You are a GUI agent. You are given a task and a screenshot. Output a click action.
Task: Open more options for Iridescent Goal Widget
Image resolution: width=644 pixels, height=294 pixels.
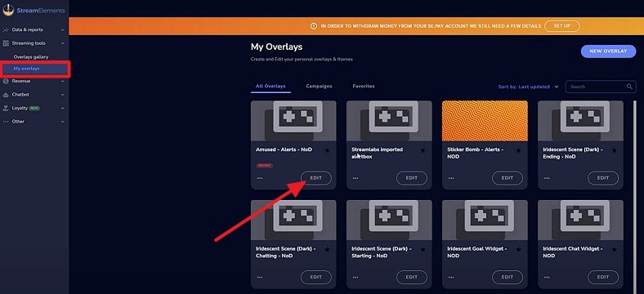pos(451,277)
